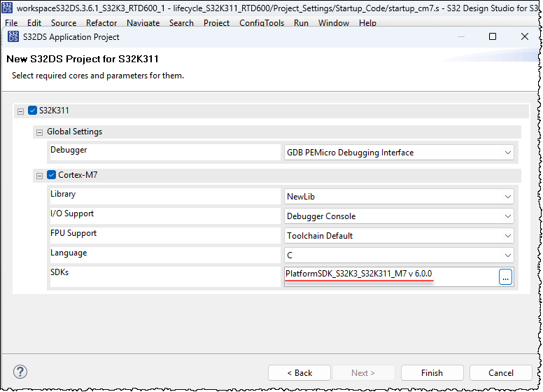543x392 pixels.
Task: Close the S32DS Application Project dialog
Action: [525, 36]
